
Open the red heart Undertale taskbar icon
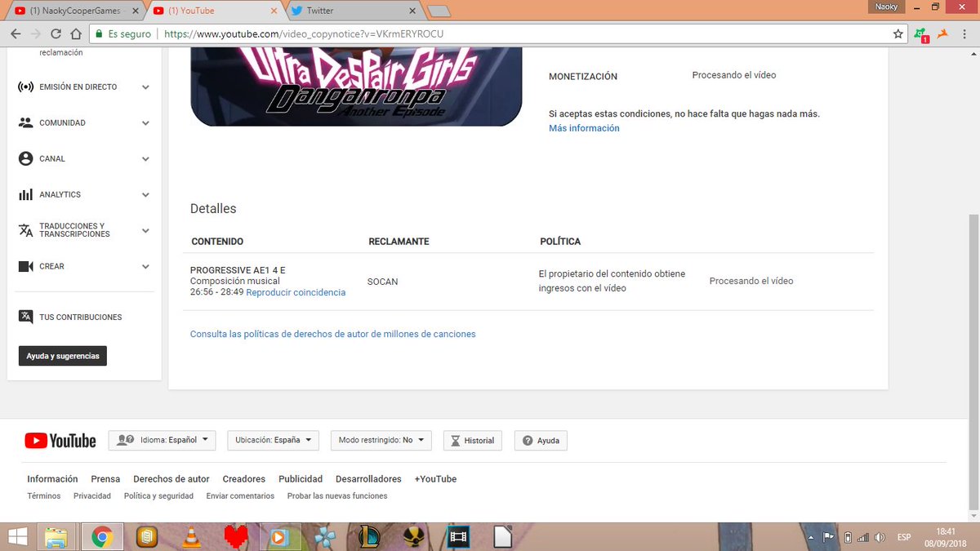coord(236,537)
